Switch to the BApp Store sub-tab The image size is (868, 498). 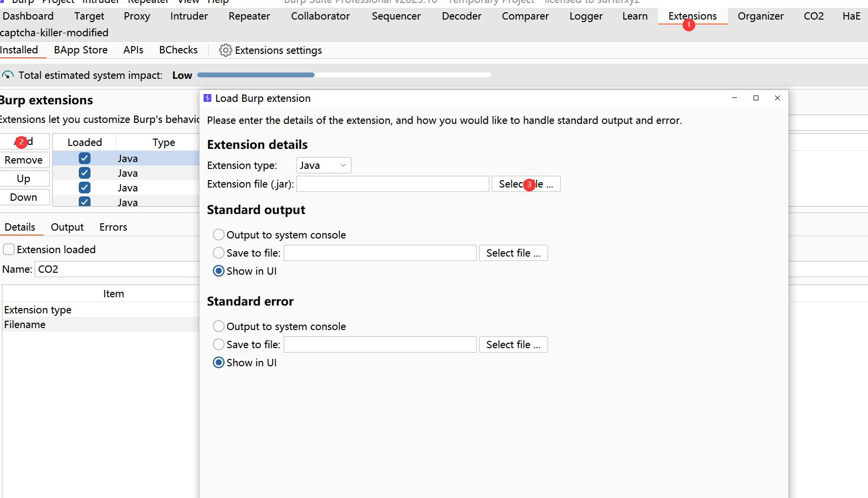pyautogui.click(x=81, y=50)
